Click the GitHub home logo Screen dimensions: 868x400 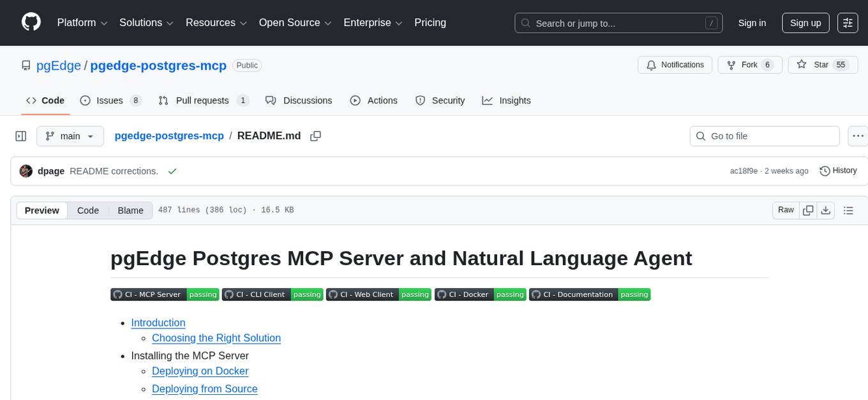tap(31, 22)
